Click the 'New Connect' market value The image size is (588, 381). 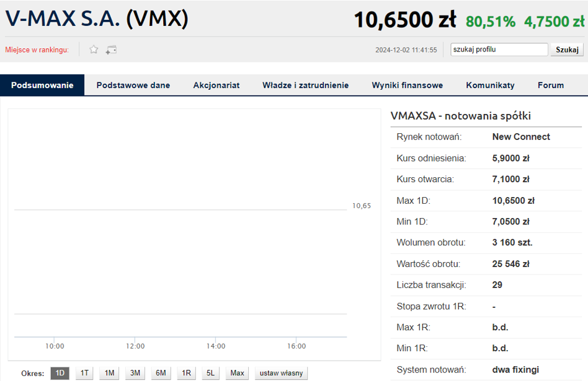521,137
